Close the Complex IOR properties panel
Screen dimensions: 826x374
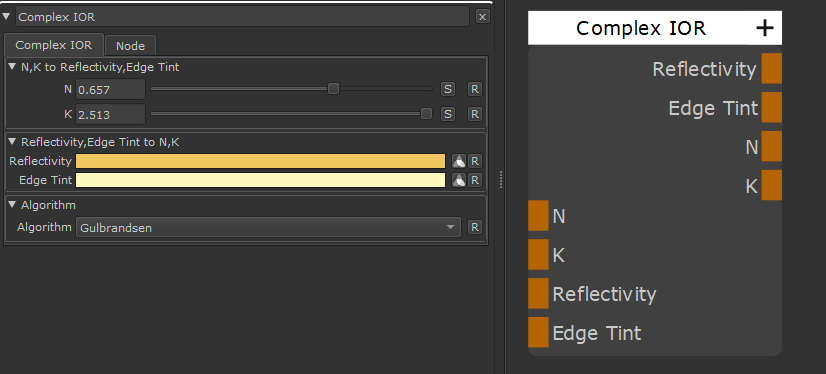tap(482, 17)
